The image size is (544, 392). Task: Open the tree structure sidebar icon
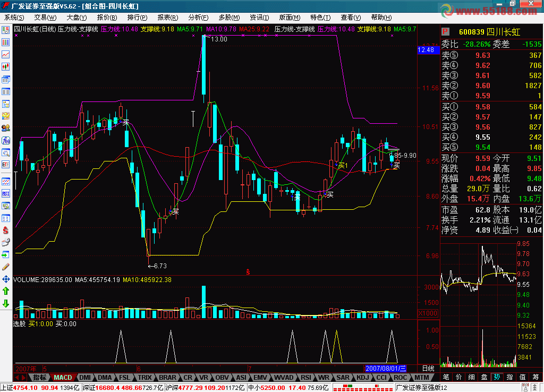[x=5, y=104]
